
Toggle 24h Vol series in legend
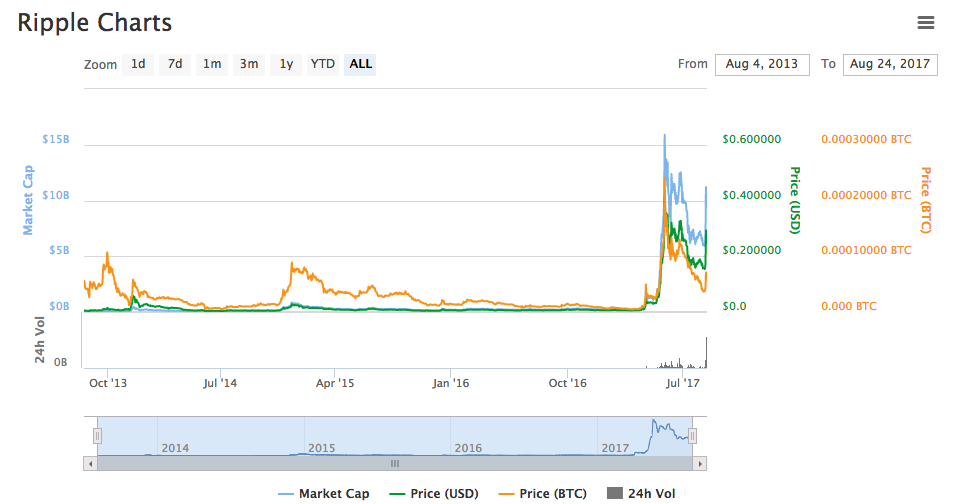pyautogui.click(x=641, y=494)
